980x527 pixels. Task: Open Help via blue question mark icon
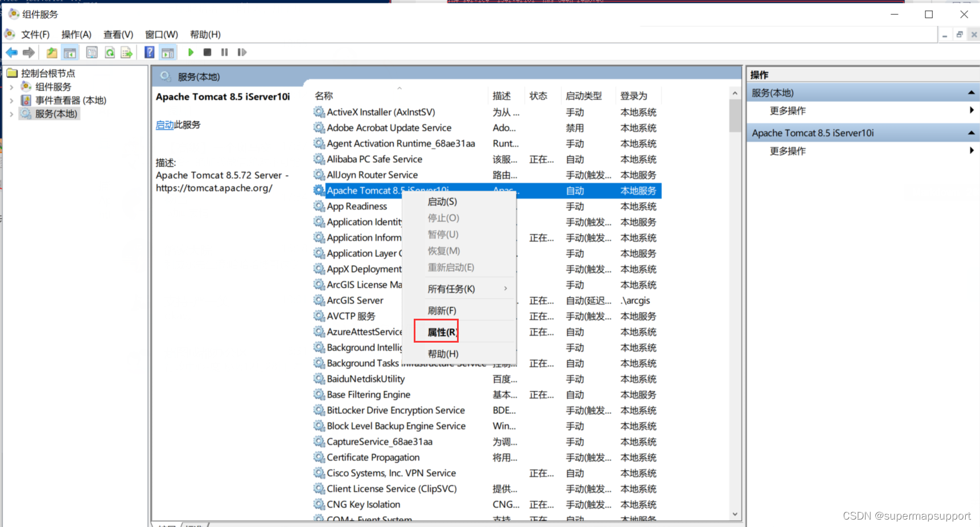point(149,52)
